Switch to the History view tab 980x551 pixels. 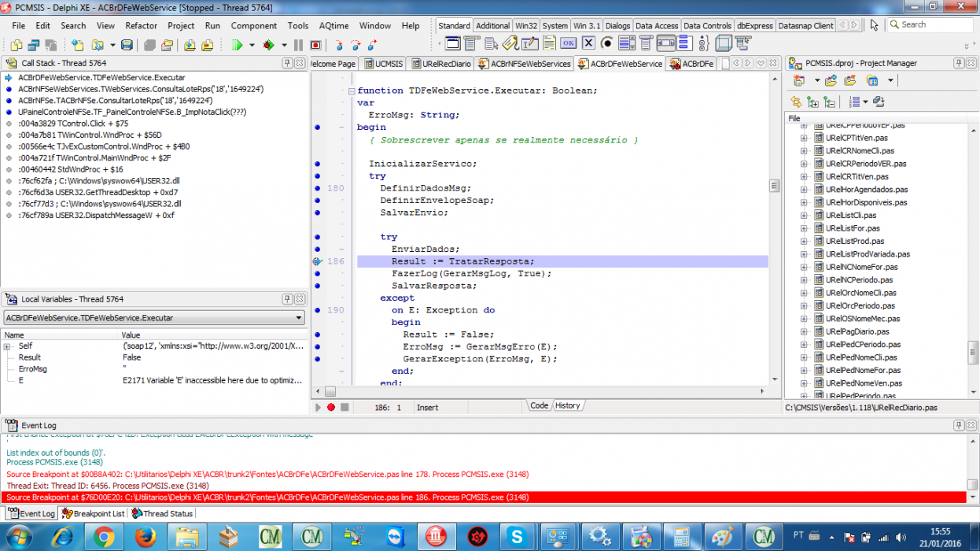click(567, 405)
